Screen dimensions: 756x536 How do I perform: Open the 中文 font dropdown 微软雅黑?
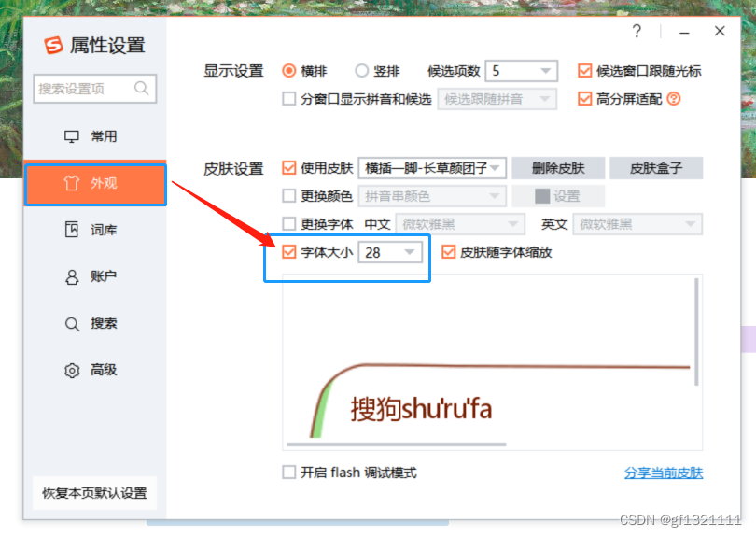tap(460, 224)
